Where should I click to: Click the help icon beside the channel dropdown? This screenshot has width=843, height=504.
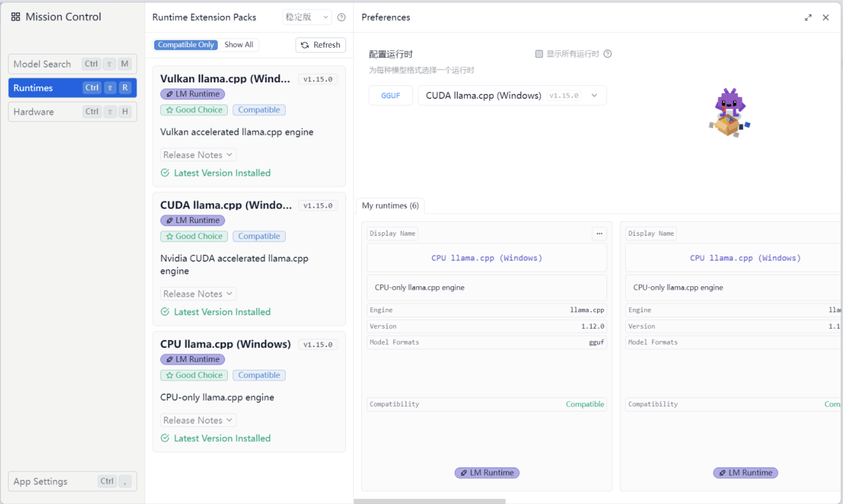[341, 17]
